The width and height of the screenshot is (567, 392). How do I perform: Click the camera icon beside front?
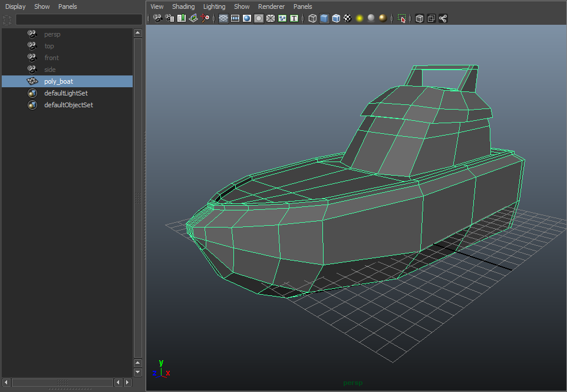tap(32, 58)
